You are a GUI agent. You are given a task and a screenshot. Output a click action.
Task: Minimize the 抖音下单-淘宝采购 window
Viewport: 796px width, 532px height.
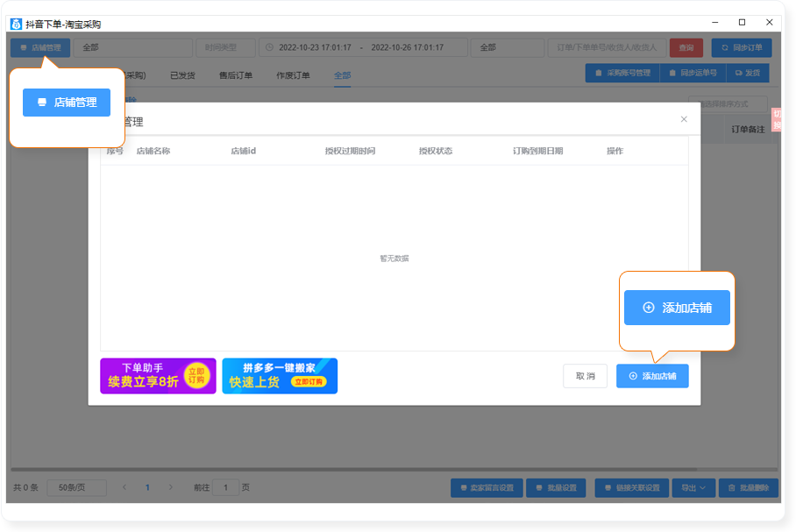click(714, 22)
